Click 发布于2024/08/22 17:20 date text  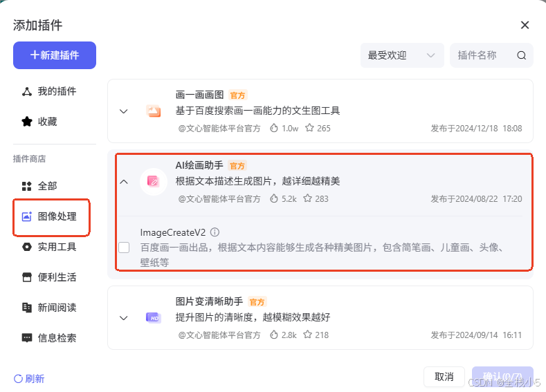(476, 199)
